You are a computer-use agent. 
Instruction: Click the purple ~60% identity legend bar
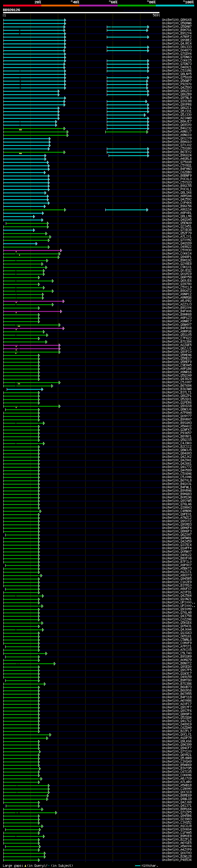click(98, 6)
